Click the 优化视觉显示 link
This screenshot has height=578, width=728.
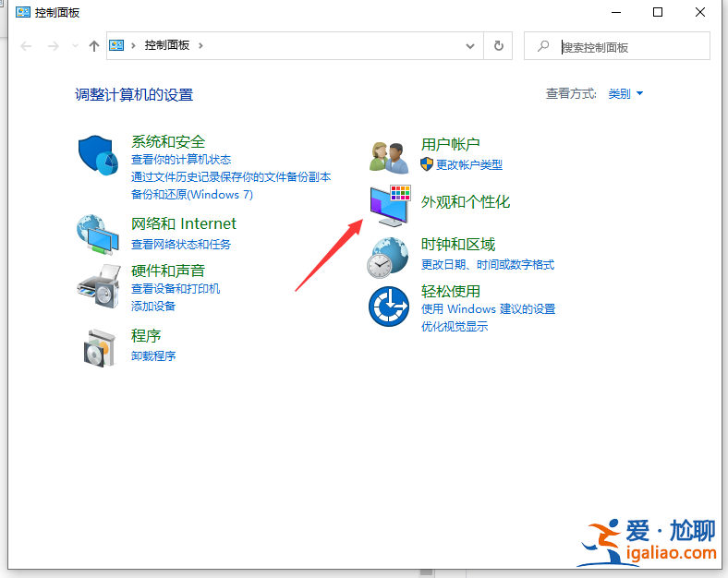tap(455, 327)
